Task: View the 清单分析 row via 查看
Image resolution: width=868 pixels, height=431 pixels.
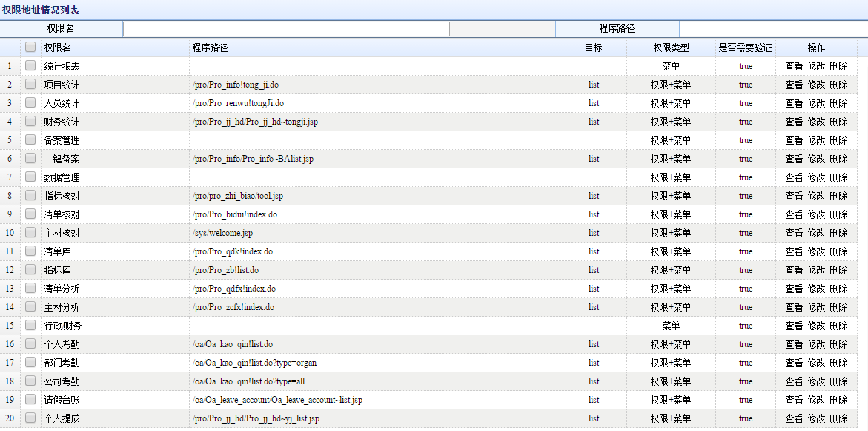Action: (794, 289)
